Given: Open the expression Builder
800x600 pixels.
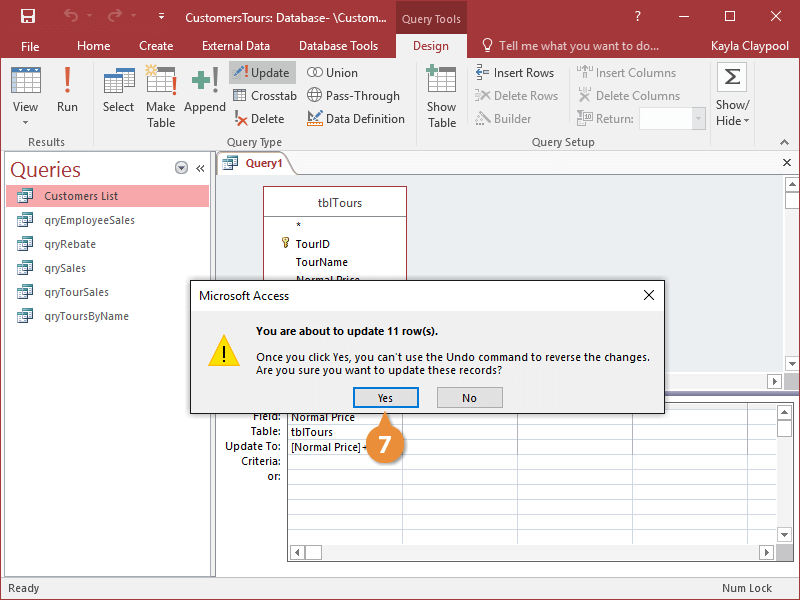Looking at the screenshot, I should 503,119.
